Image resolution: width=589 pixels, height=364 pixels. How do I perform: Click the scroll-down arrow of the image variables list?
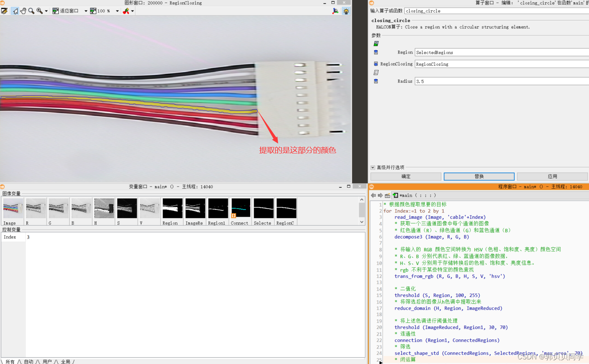coord(362,222)
